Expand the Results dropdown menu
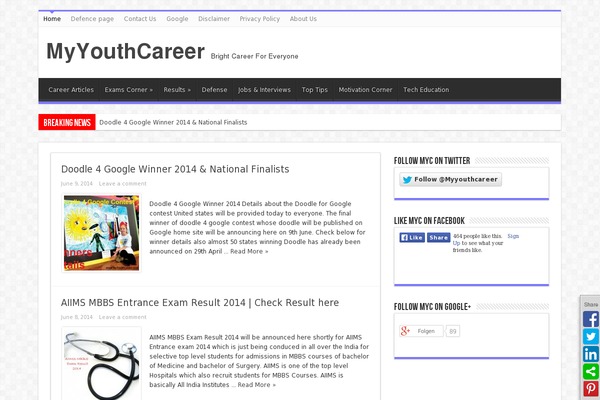This screenshot has width=600, height=400. pyautogui.click(x=177, y=90)
